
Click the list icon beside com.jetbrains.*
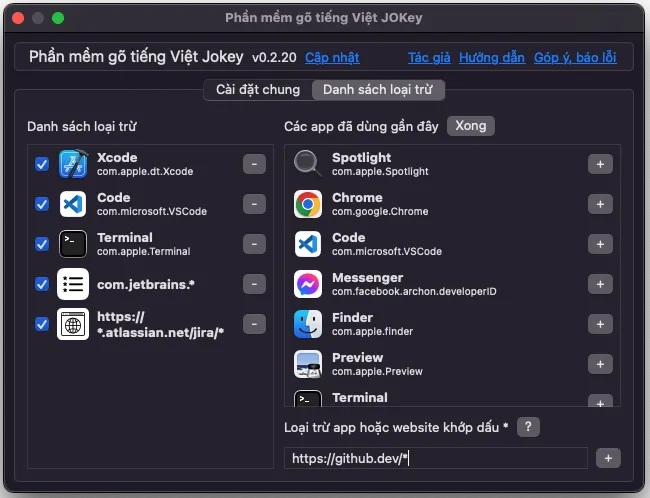[x=73, y=284]
